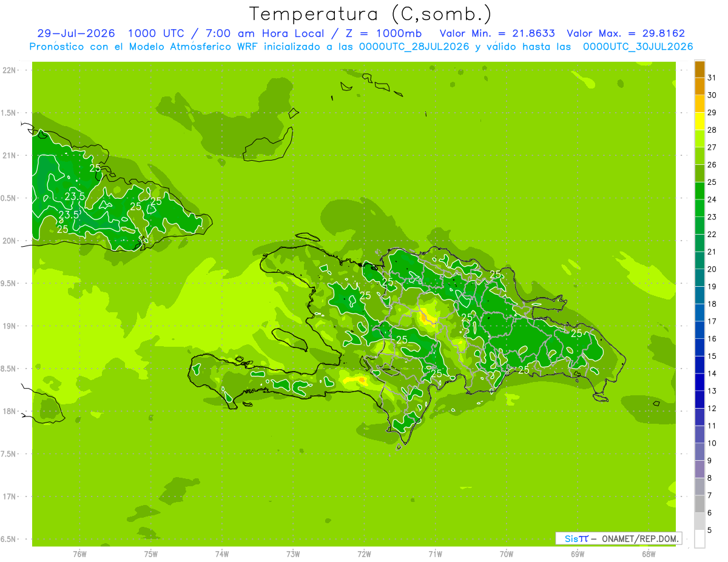Click the 0000UTC_28JUL2026 initialization timestamp
Screen dimensions: 728x562
click(x=414, y=47)
